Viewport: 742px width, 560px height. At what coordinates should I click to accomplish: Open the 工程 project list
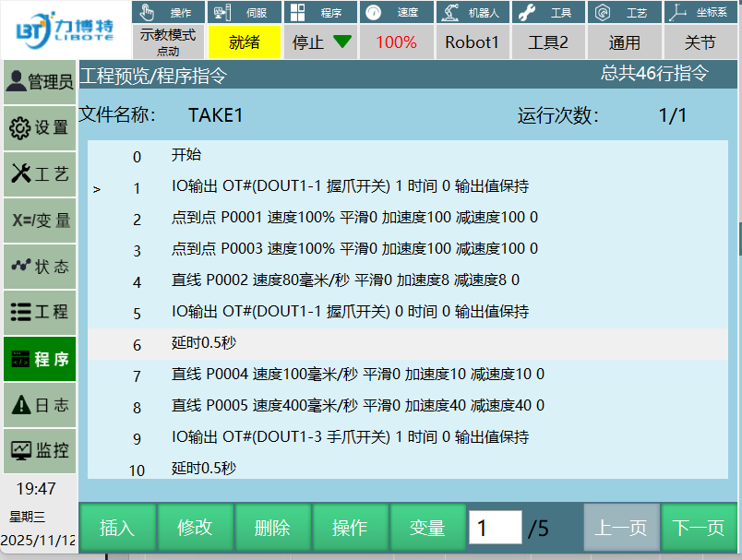coord(39,312)
